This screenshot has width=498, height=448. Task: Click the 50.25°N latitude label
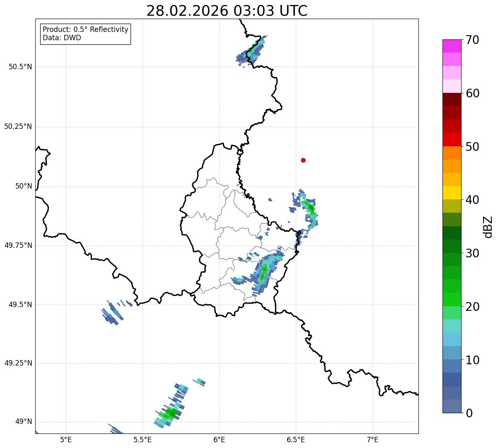click(x=18, y=126)
